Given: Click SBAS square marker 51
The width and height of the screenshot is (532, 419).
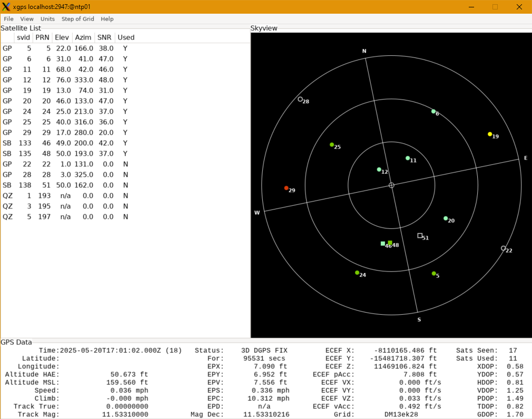Looking at the screenshot, I should tap(420, 235).
